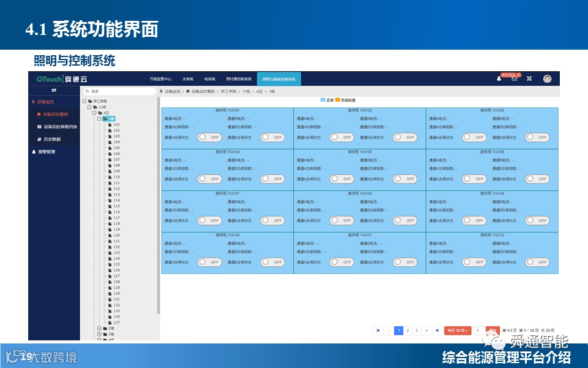
Task: Open the user avatar menu
Action: (x=547, y=79)
